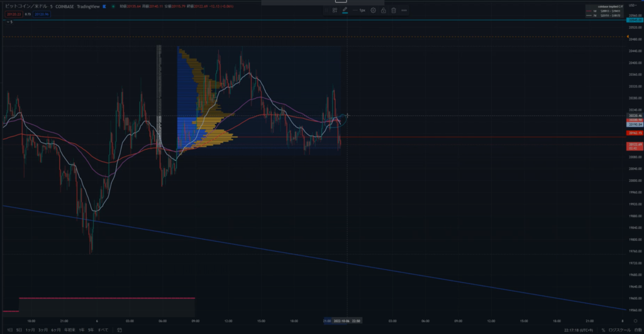Click the 22:17:18 (UTC+9) timezone clock

click(579, 330)
